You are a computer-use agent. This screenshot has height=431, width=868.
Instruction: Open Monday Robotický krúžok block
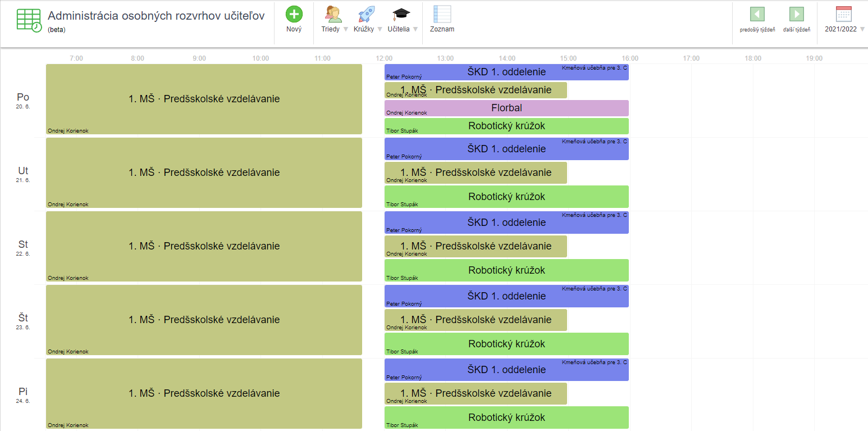pos(506,126)
